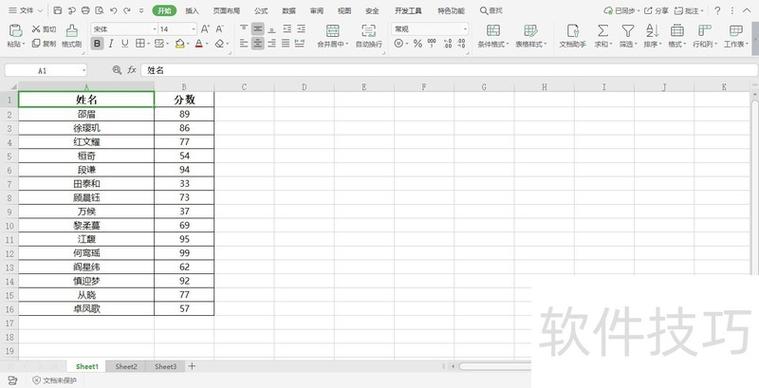Collapse the ribbon with the chevron
759x388 pixels.
747,10
